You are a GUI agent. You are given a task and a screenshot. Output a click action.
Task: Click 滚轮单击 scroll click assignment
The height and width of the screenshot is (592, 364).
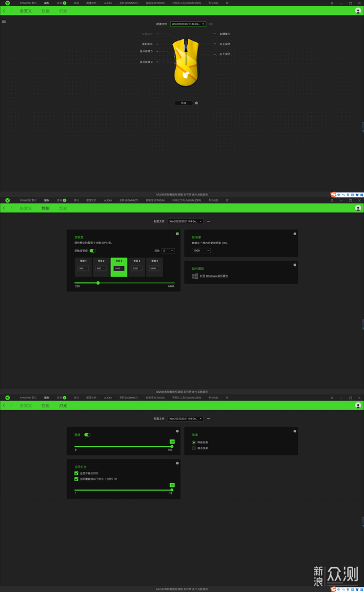click(x=147, y=44)
